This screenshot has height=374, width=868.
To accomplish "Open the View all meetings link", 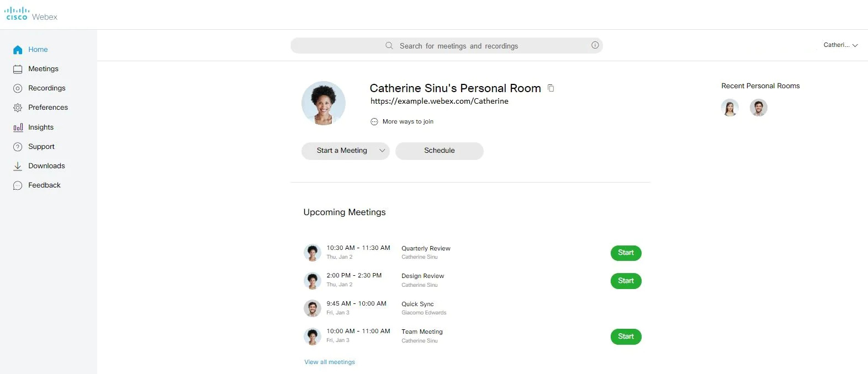I will [x=330, y=362].
